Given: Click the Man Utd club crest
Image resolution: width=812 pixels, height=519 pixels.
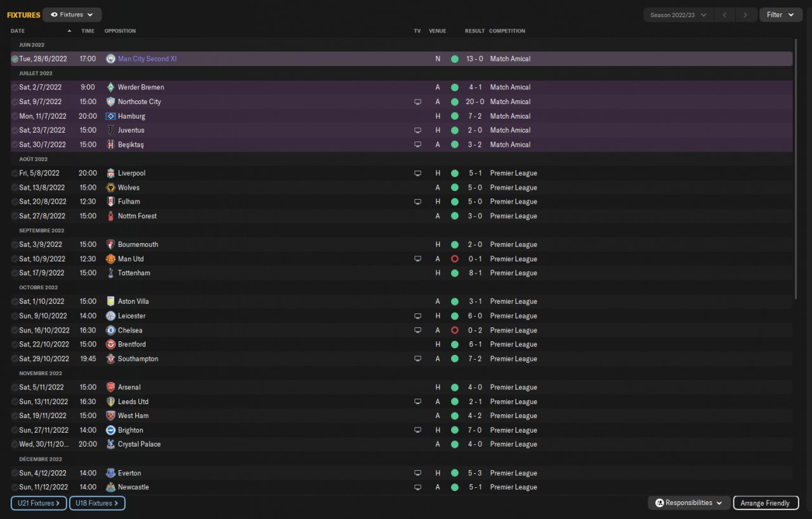Looking at the screenshot, I should (110, 259).
